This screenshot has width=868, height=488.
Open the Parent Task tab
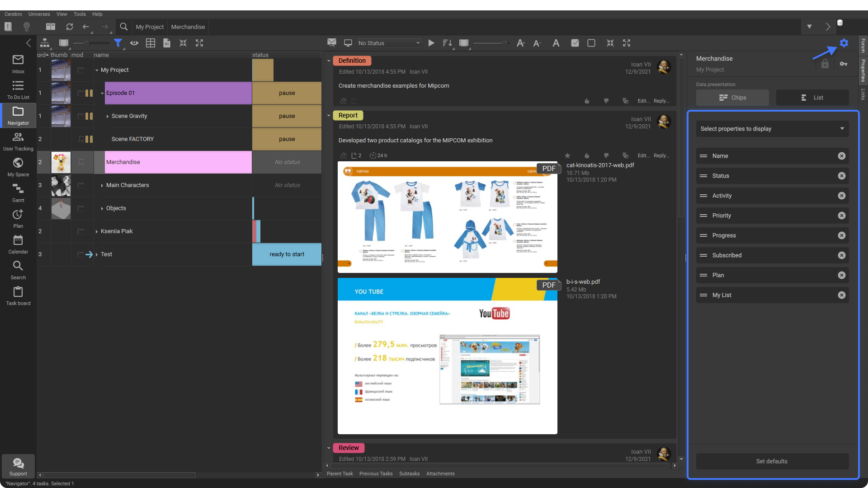click(x=340, y=474)
